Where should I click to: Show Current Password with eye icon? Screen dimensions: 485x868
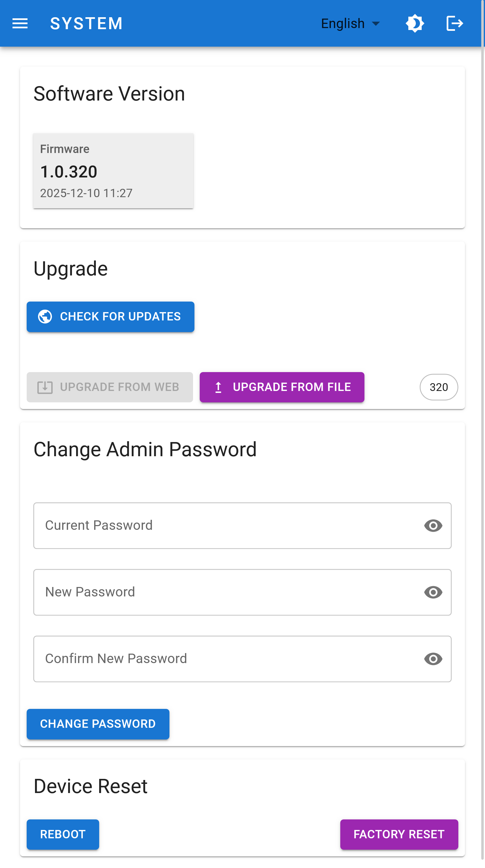coord(433,525)
